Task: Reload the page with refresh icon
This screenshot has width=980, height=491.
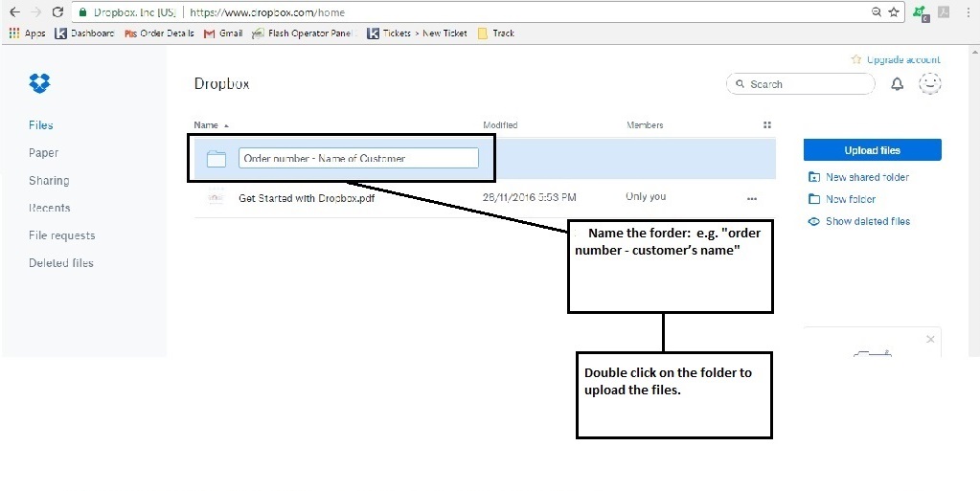Action: click(57, 11)
